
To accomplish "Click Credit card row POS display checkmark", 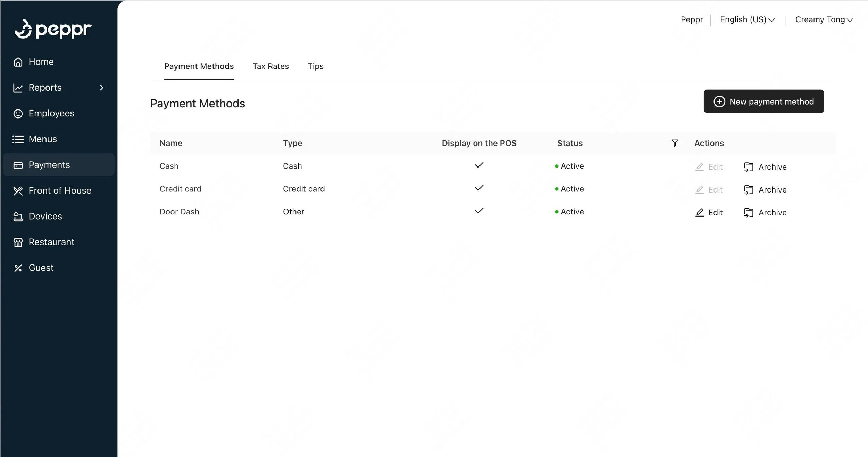I will (479, 188).
